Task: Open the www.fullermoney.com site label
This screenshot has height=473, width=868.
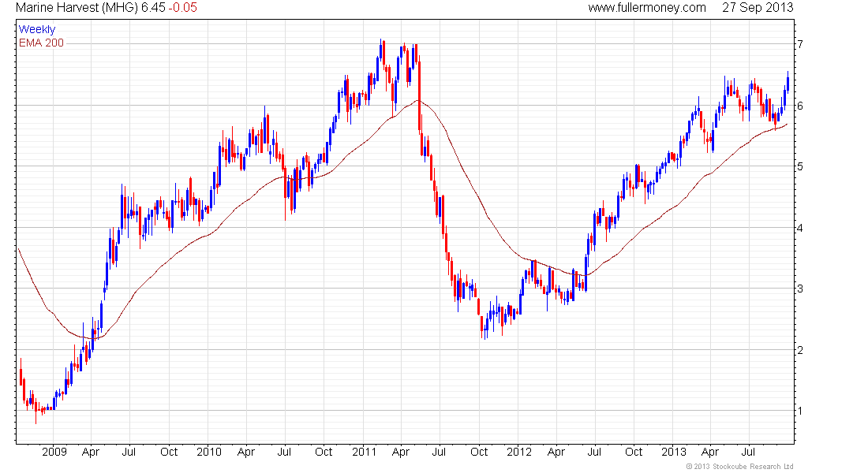Action: tap(647, 8)
